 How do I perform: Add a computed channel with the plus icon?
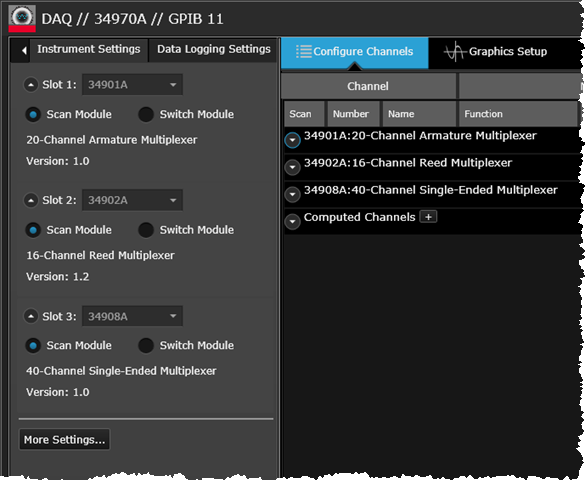click(428, 217)
